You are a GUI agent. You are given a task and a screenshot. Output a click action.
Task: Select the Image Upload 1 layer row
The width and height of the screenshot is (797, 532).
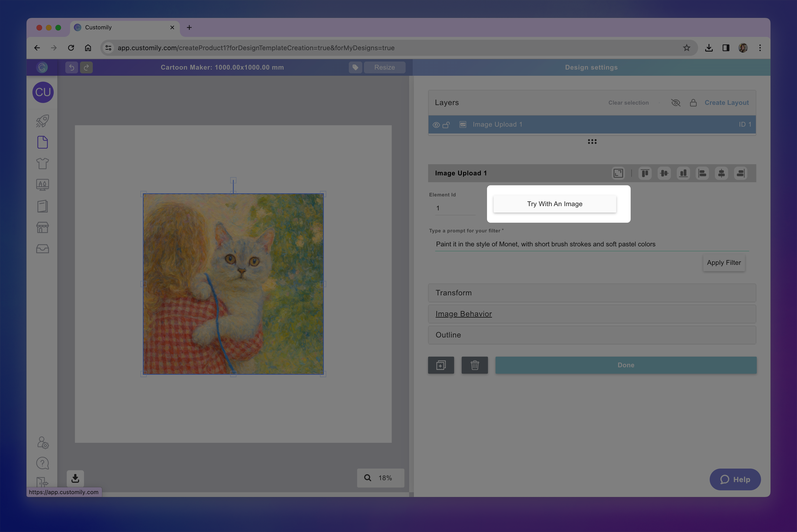[592, 124]
